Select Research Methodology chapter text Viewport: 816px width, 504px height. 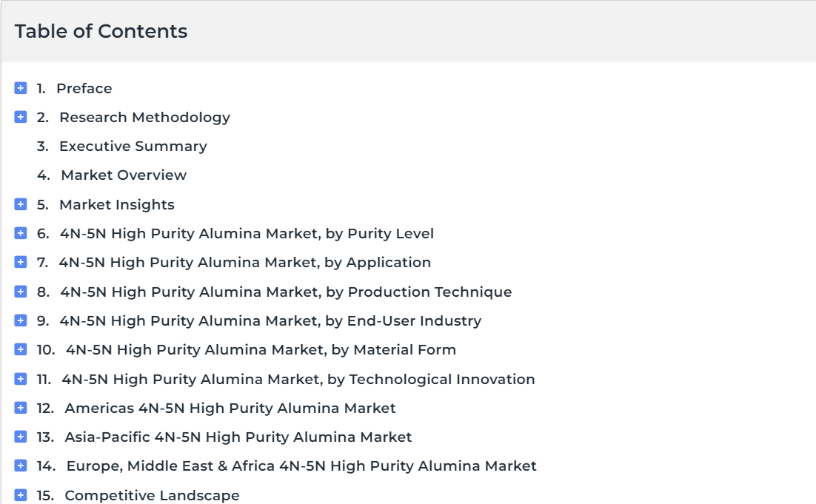click(x=144, y=118)
